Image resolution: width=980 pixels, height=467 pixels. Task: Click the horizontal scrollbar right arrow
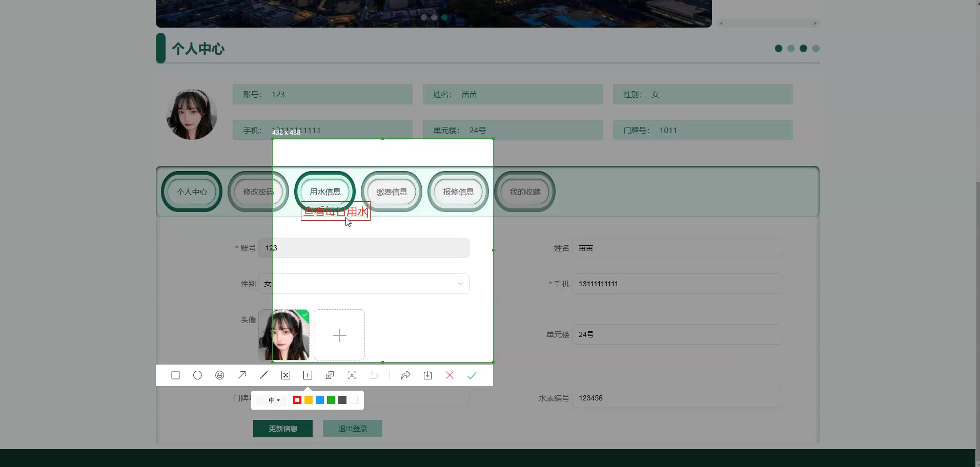(815, 23)
